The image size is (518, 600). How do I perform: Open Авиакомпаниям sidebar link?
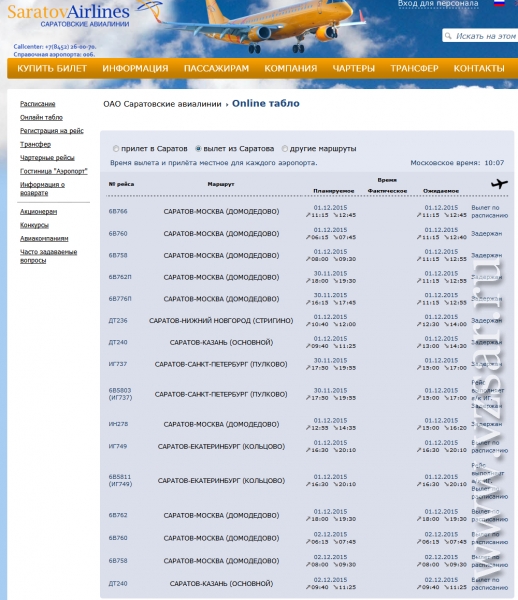[x=44, y=238]
